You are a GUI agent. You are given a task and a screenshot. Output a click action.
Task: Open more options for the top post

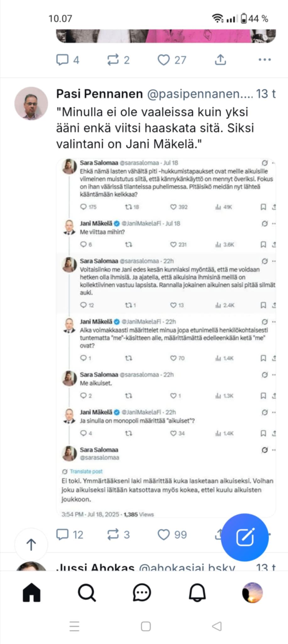tap(264, 60)
